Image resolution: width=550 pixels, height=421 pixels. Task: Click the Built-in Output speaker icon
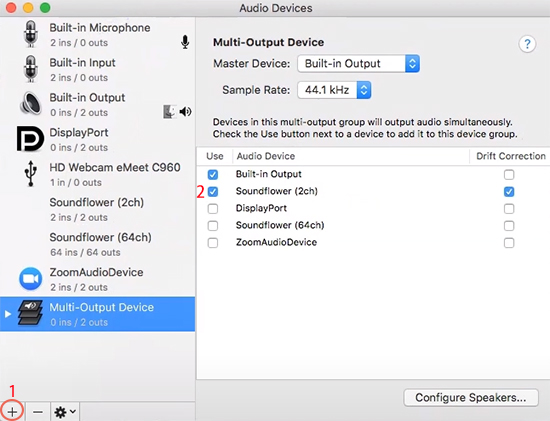tap(31, 103)
